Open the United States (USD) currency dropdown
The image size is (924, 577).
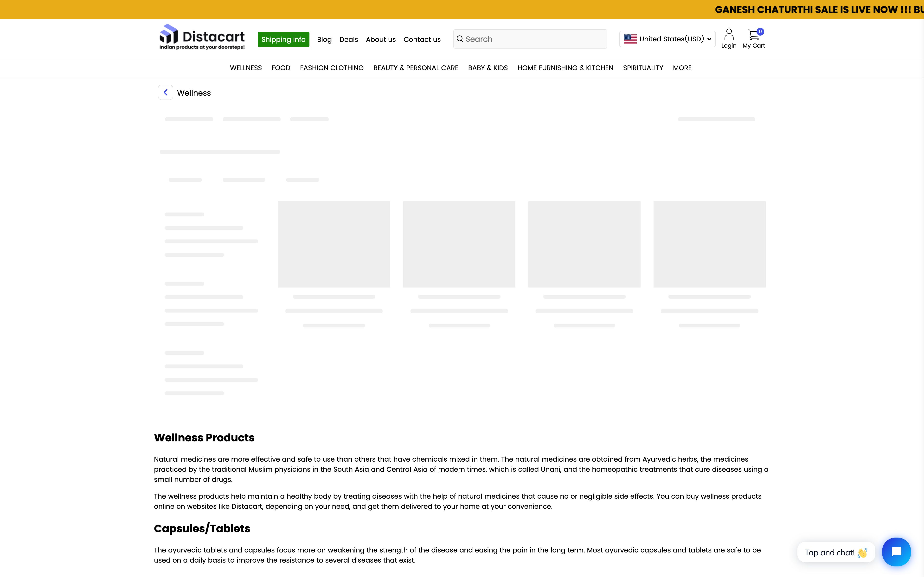coord(667,38)
